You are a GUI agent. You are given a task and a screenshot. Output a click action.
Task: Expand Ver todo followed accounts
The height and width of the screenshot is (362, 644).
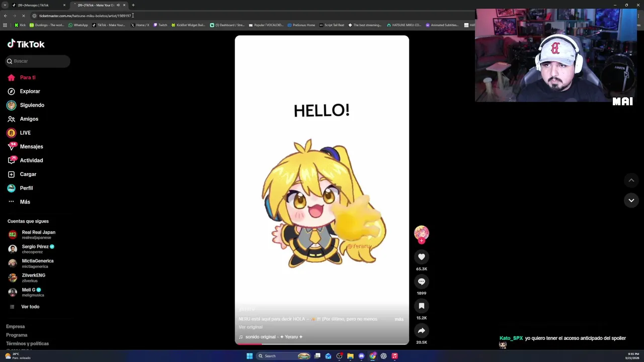coord(24,307)
